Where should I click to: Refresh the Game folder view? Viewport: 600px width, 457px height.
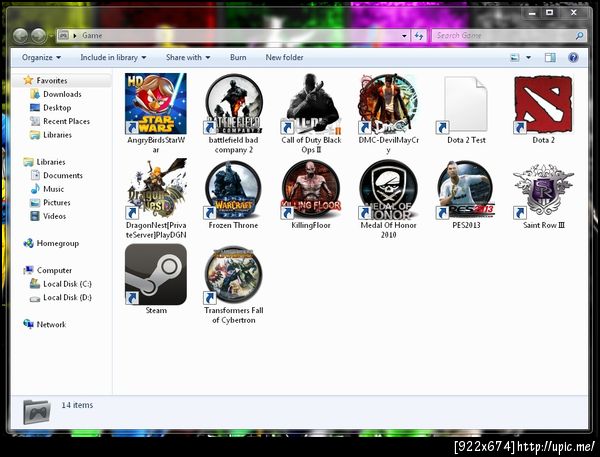419,36
